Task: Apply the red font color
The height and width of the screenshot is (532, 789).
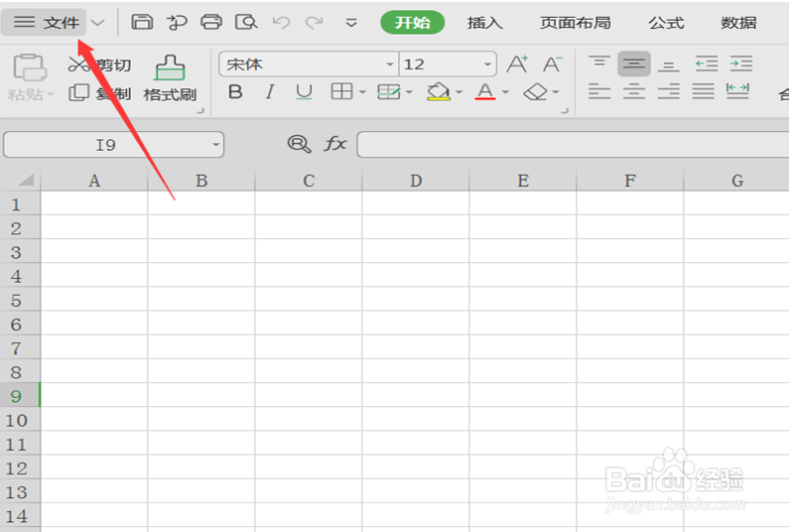Action: [x=485, y=91]
